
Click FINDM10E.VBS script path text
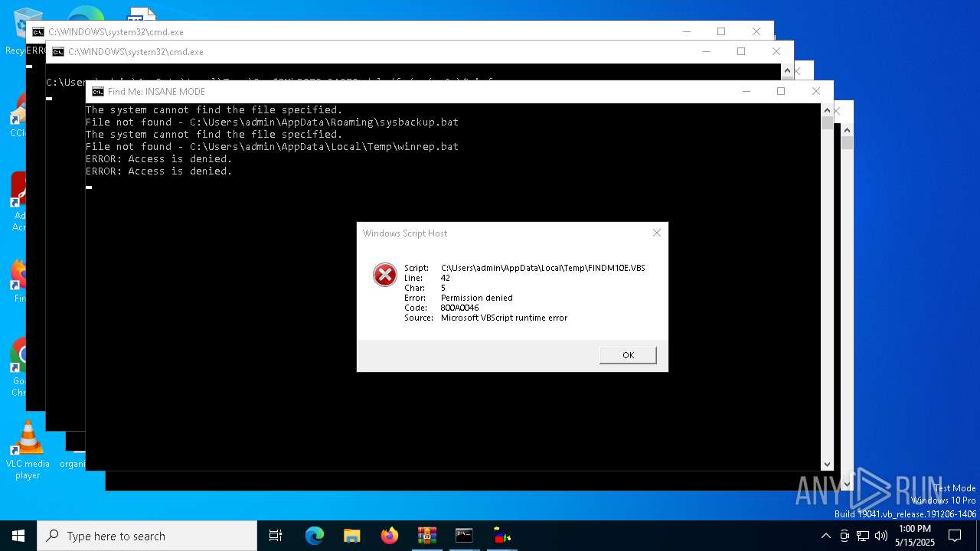pyautogui.click(x=543, y=268)
